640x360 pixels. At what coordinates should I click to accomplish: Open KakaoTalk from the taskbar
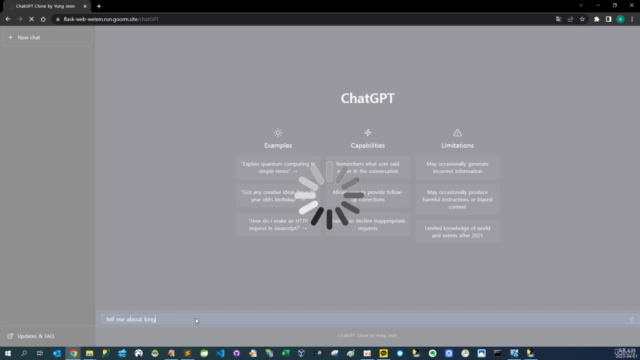383,353
